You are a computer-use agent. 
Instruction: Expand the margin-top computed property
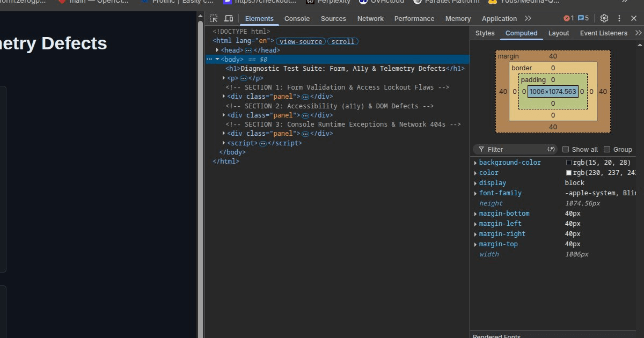pyautogui.click(x=475, y=244)
